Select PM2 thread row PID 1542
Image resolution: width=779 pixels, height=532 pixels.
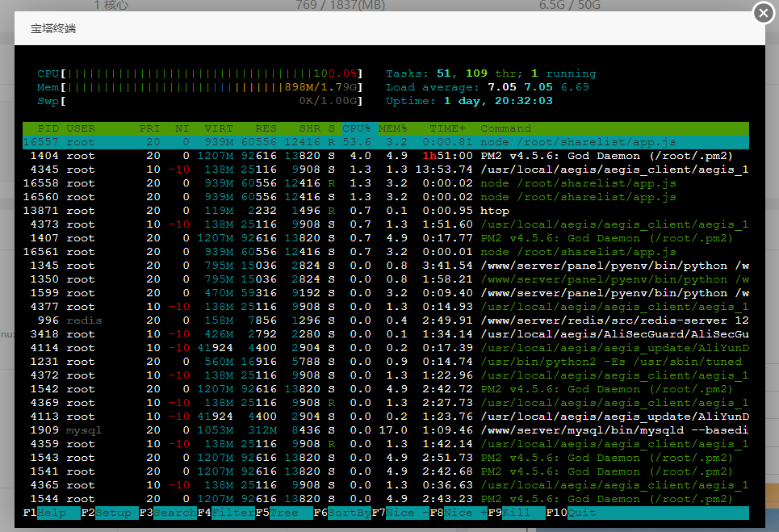click(x=386, y=389)
